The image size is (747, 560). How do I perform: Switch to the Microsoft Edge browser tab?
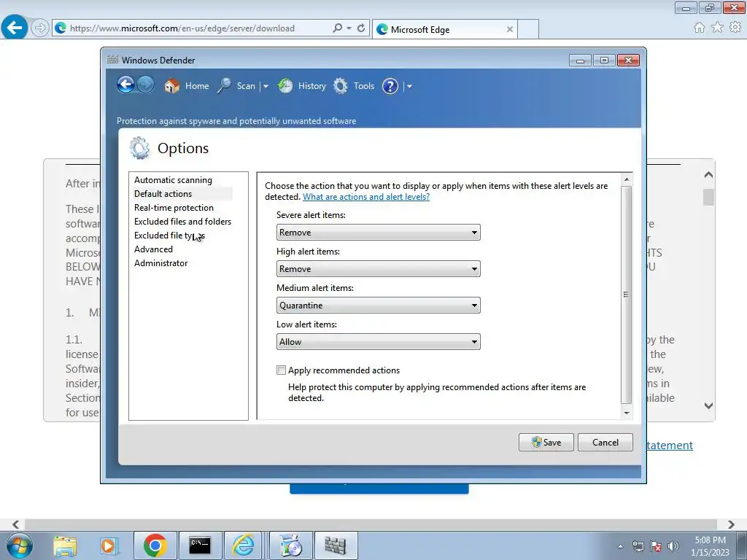pyautogui.click(x=444, y=29)
